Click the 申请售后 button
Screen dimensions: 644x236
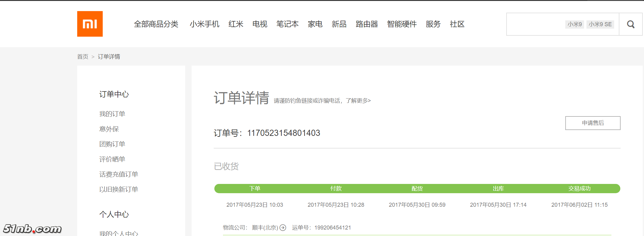click(x=593, y=123)
